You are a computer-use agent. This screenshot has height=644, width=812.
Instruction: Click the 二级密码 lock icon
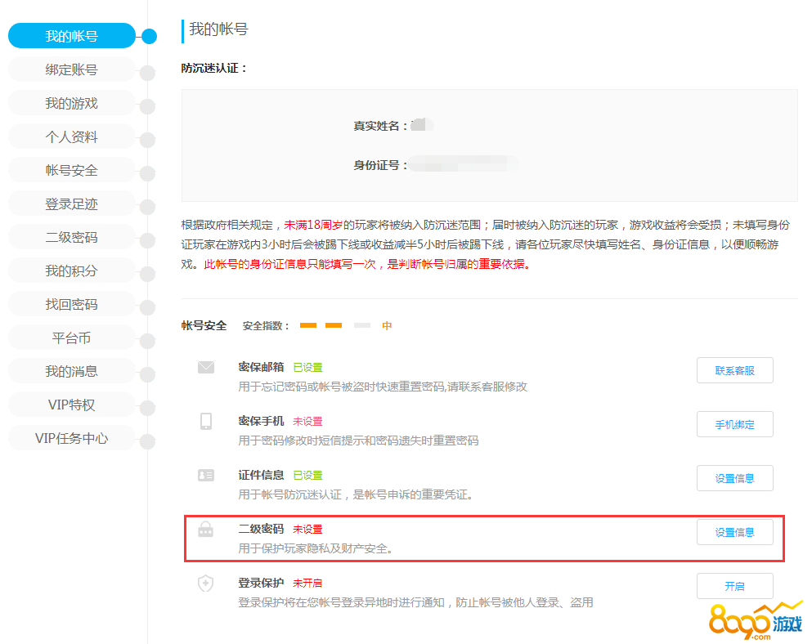(x=205, y=530)
